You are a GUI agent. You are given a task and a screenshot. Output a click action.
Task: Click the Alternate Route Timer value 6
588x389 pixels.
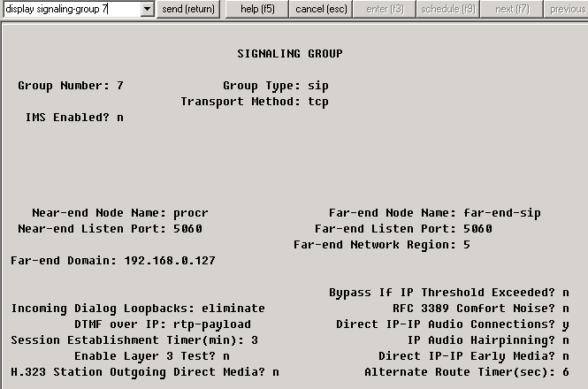coord(566,372)
